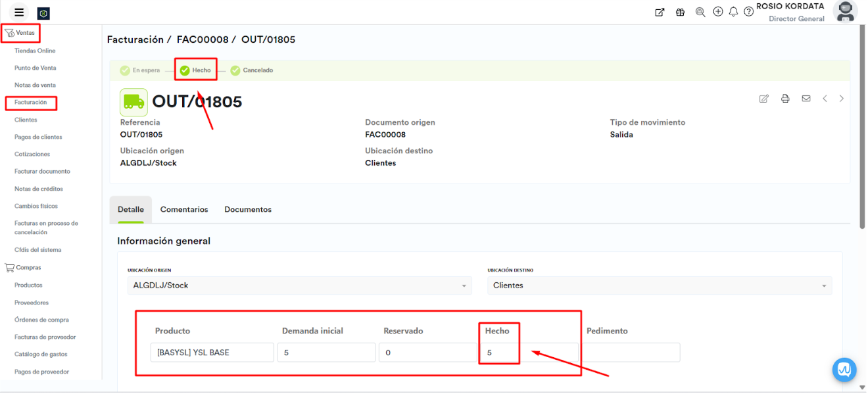868x394 pixels.
Task: Open FAC00008 in the breadcrumb
Action: click(203, 39)
